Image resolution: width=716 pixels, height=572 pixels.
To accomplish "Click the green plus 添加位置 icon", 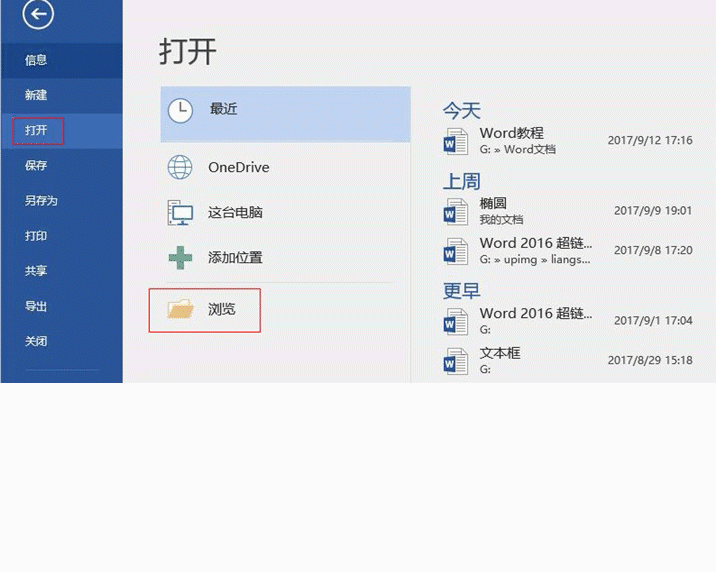I will [x=180, y=257].
